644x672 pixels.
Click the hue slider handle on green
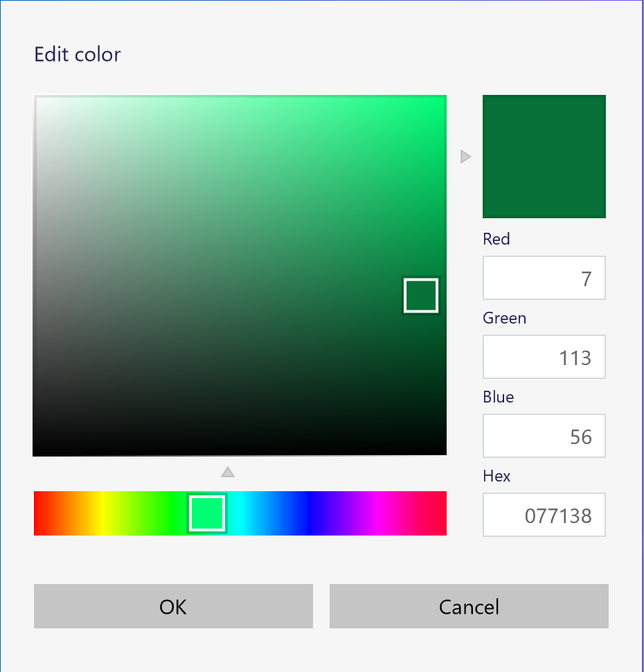tap(207, 513)
